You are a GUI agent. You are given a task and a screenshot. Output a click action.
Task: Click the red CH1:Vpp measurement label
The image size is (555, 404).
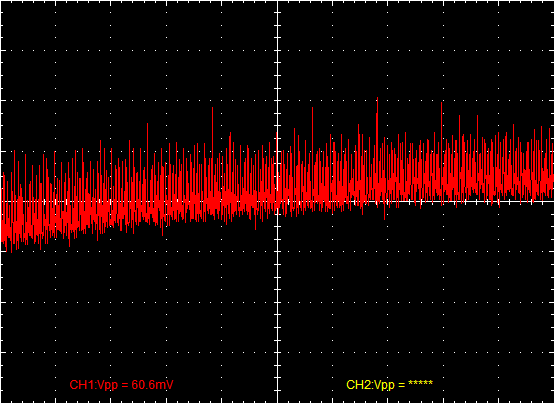pos(121,385)
